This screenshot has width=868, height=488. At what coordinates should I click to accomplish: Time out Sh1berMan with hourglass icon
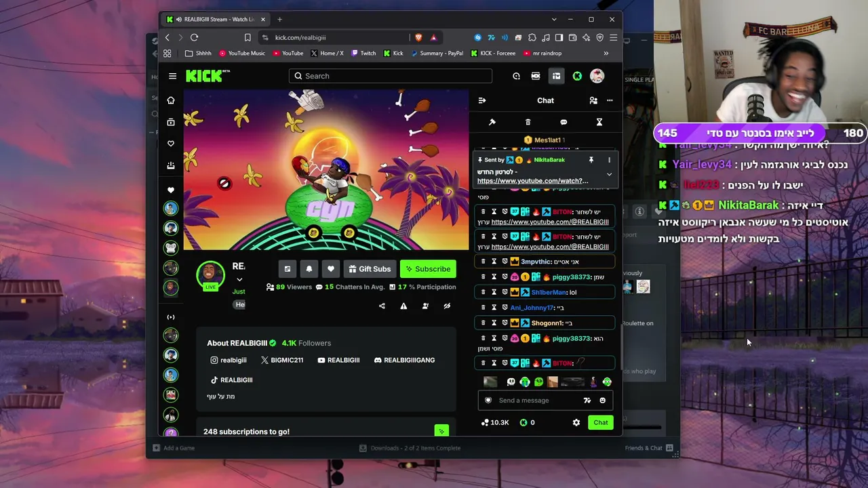tap(494, 292)
